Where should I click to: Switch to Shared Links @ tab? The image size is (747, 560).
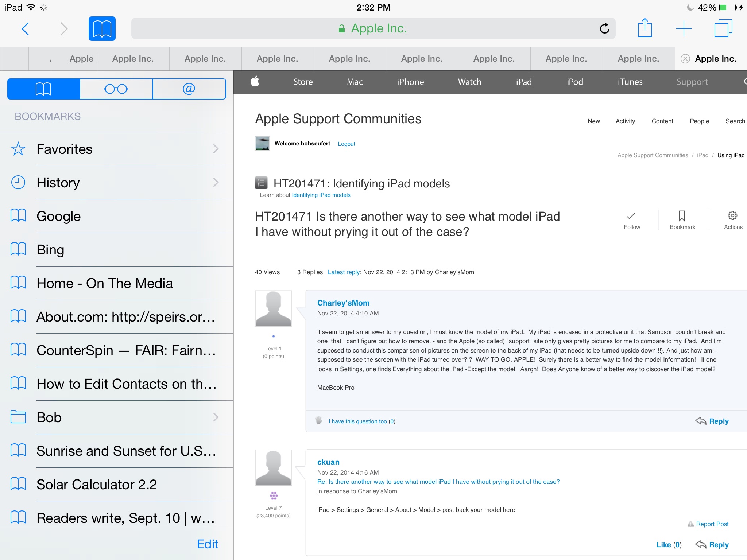coord(189,89)
